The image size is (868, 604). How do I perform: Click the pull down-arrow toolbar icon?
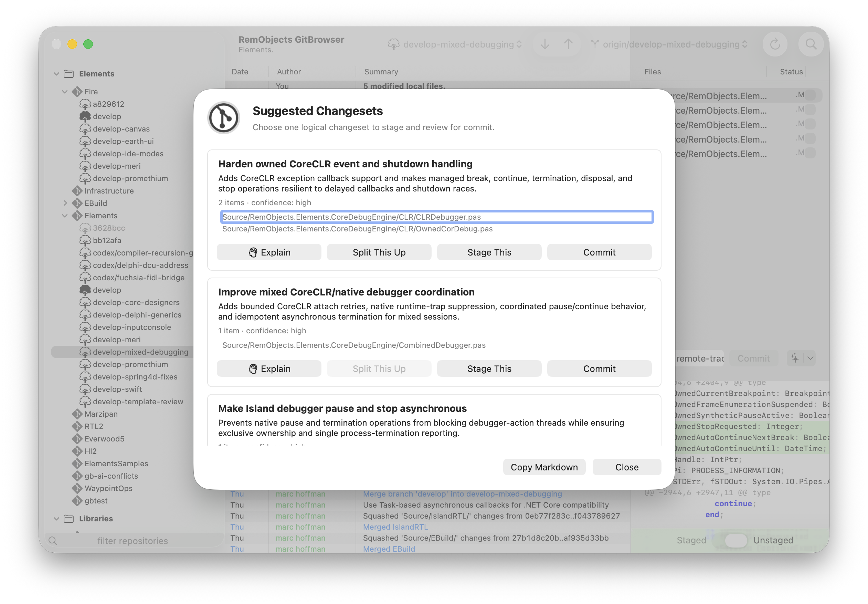(544, 44)
